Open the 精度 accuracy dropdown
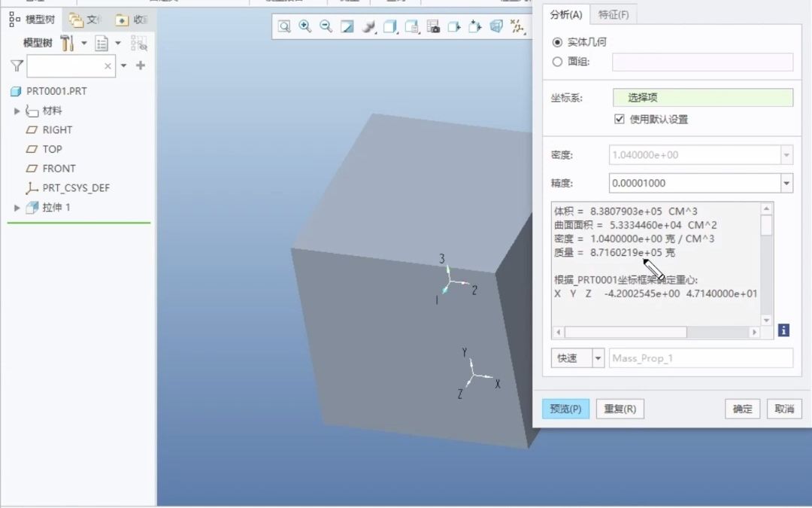 (786, 183)
